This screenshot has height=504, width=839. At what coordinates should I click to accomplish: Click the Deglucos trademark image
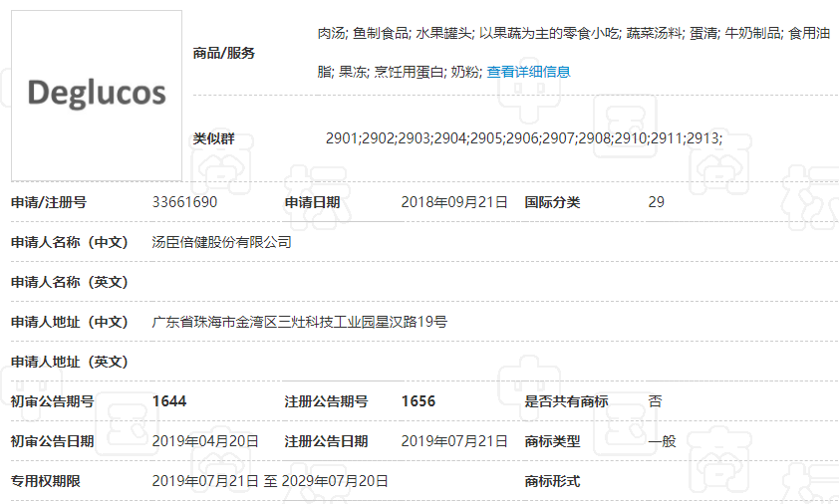point(97,96)
